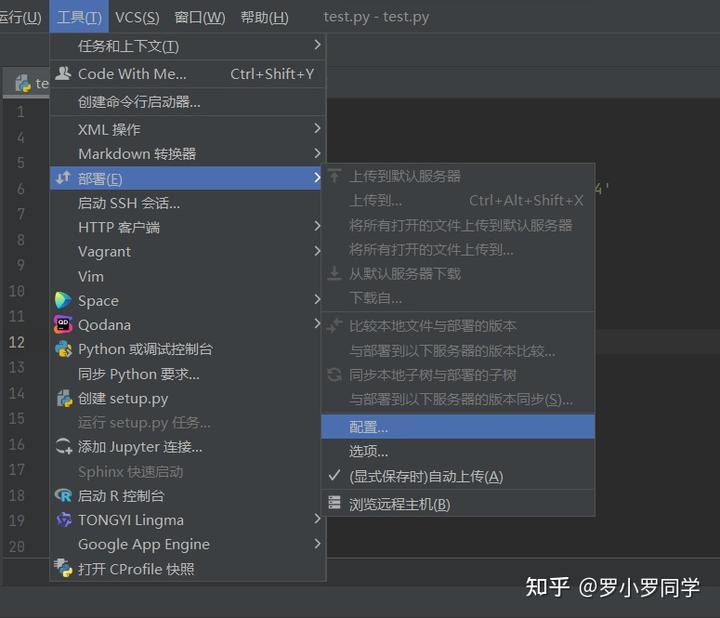Image resolution: width=720 pixels, height=618 pixels.
Task: Select 选项... in deployment submenu
Action: tap(369, 452)
